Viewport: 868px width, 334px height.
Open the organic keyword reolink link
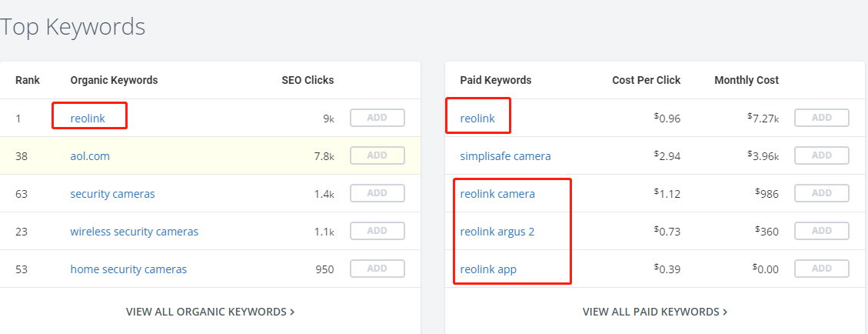tap(88, 118)
